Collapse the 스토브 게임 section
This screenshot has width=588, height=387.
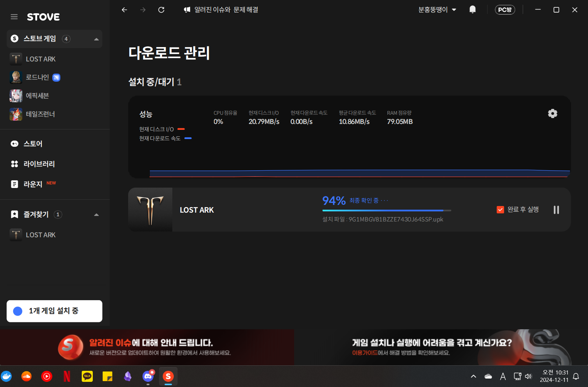(96, 39)
